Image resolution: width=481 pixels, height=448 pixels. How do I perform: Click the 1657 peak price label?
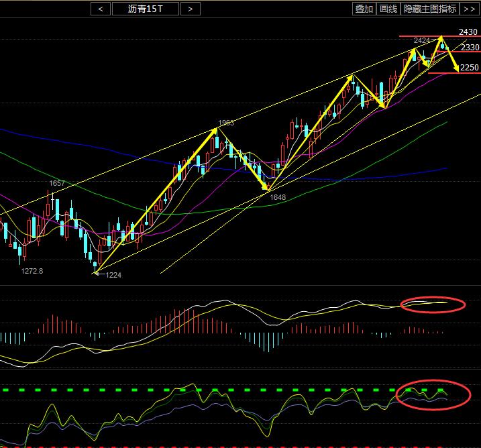tap(57, 183)
